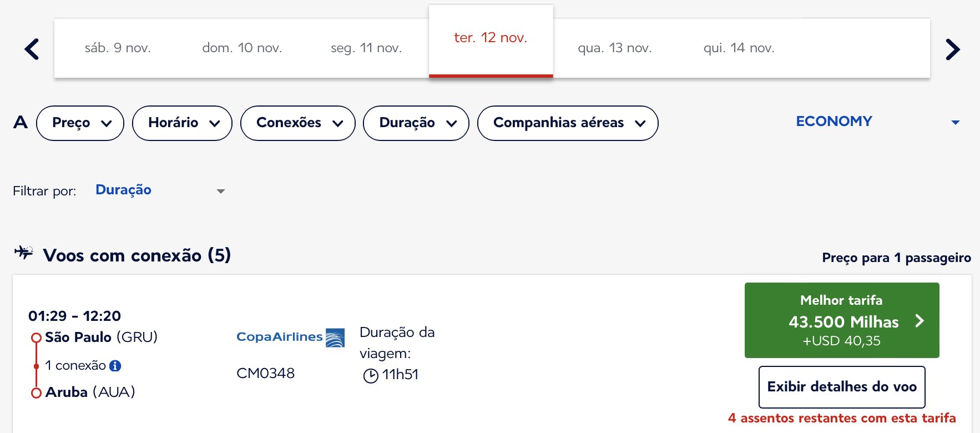Open the Conexões filter dropdown
The image size is (980, 433).
point(298,123)
